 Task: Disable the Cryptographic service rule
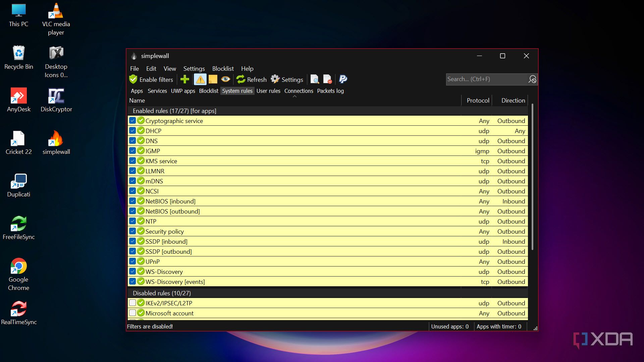click(x=132, y=120)
